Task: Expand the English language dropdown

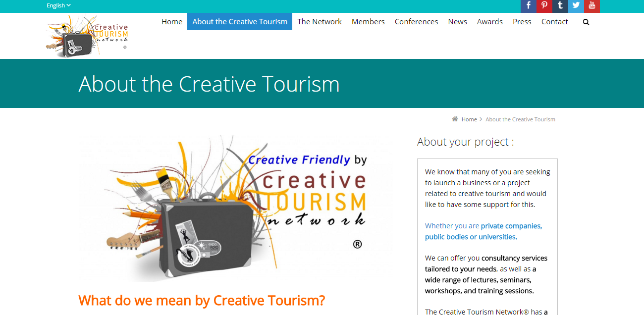Action: (58, 5)
